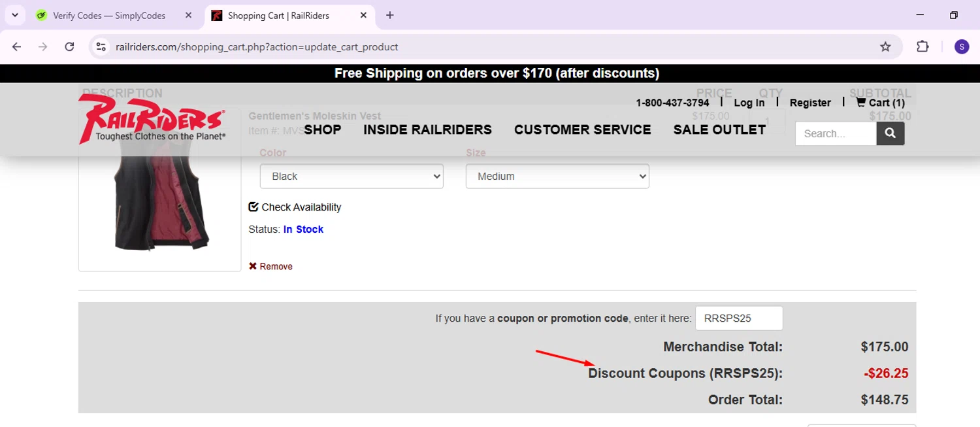The height and width of the screenshot is (427, 980).
Task: Open the SALE OUTLET menu
Action: point(719,129)
